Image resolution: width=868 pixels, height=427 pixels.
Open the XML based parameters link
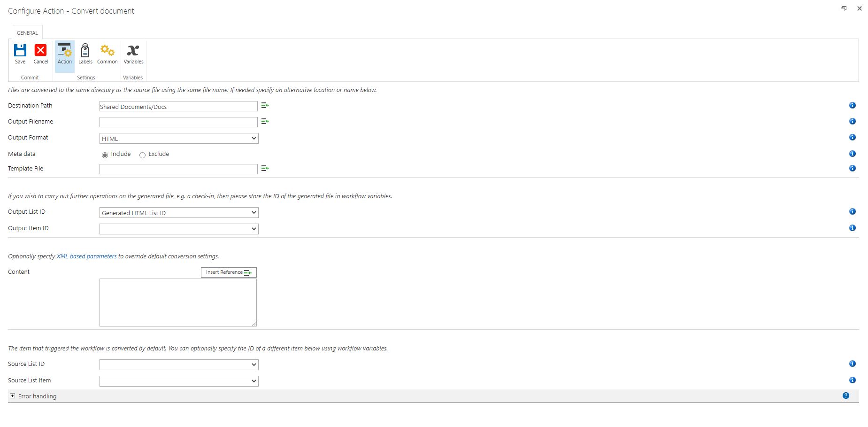[x=86, y=256]
